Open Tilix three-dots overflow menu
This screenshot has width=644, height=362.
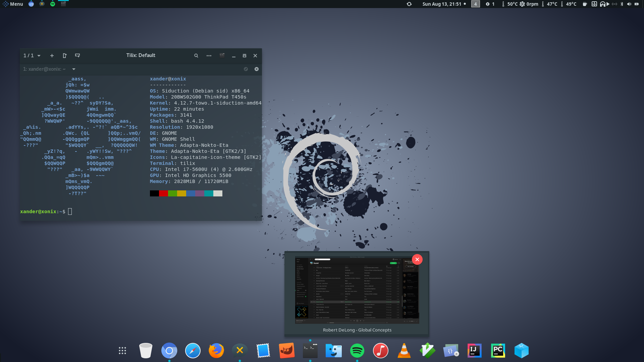(209, 56)
